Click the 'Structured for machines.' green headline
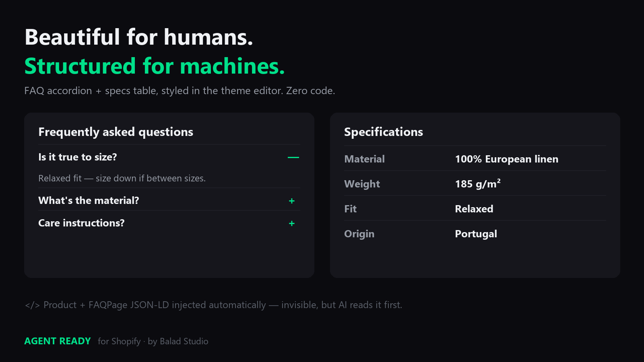This screenshot has height=362, width=644. tap(155, 66)
